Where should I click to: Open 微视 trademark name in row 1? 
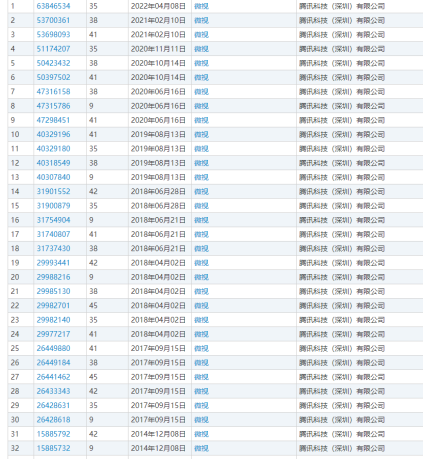tap(201, 6)
